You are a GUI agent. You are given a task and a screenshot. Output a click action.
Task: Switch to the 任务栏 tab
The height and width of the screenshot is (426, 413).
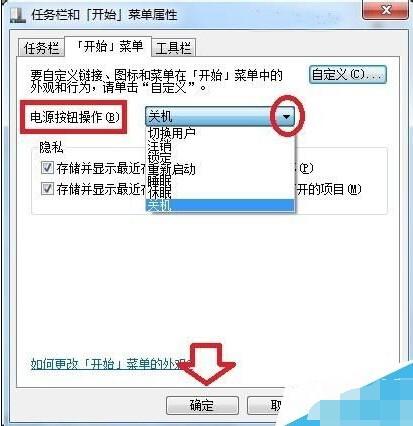point(41,48)
